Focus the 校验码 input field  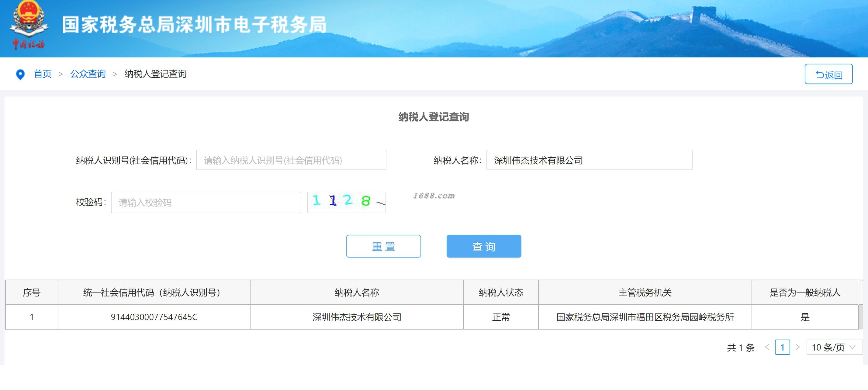pyautogui.click(x=206, y=203)
